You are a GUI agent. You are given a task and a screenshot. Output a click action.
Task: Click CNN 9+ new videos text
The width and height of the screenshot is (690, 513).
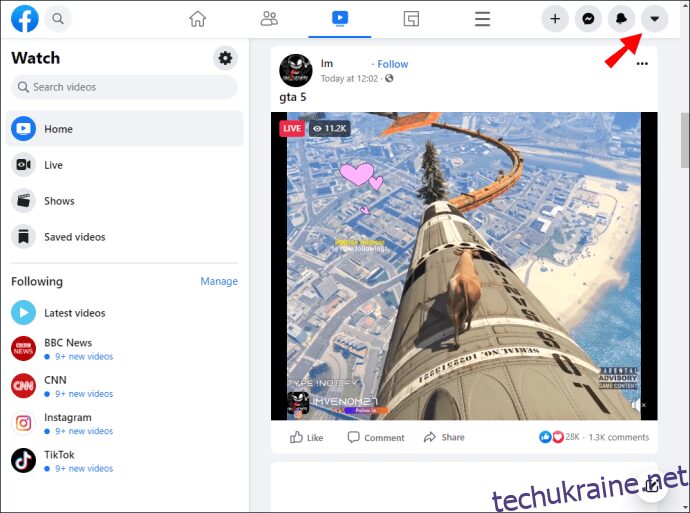pos(84,394)
